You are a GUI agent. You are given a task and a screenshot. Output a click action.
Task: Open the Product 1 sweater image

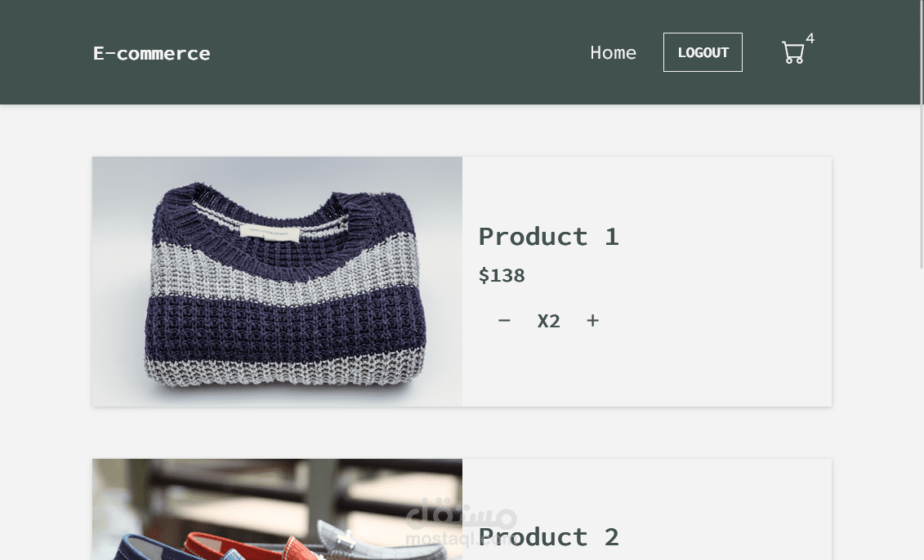click(x=277, y=282)
